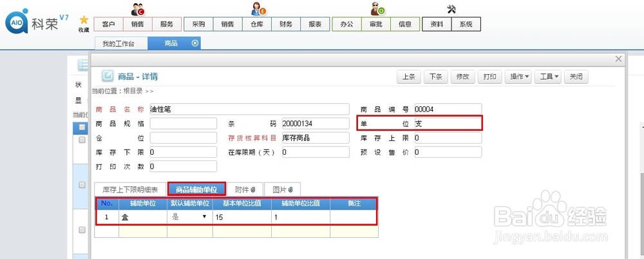Expand the 操作 dropdown
This screenshot has height=259, width=644.
point(518,77)
